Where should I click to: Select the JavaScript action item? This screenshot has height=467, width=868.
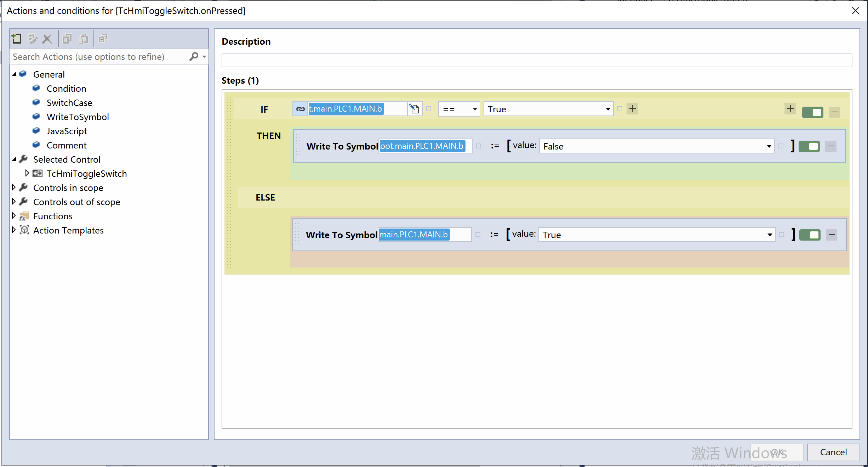(x=67, y=131)
